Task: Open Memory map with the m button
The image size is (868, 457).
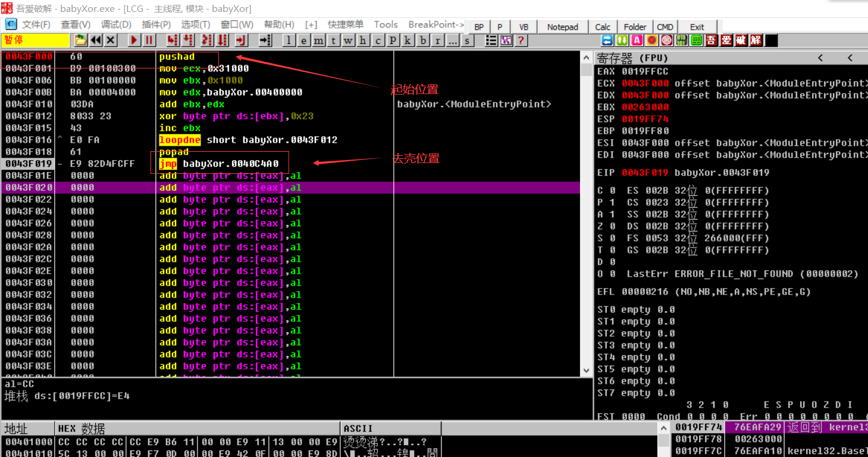Action: [x=319, y=40]
